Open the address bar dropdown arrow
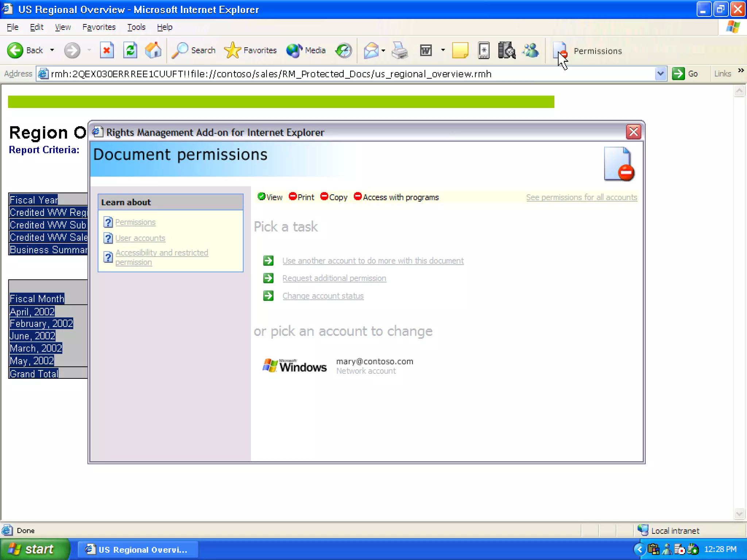The width and height of the screenshot is (747, 560). pyautogui.click(x=660, y=74)
